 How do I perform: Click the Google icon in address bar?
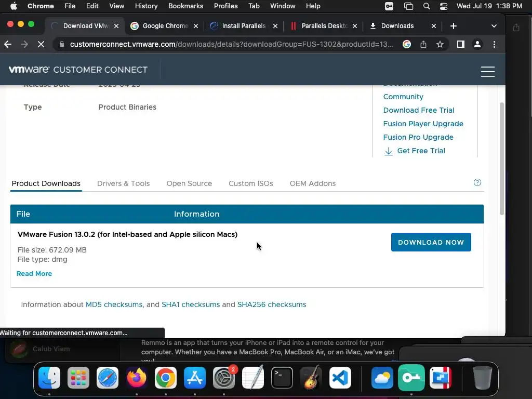click(x=407, y=44)
